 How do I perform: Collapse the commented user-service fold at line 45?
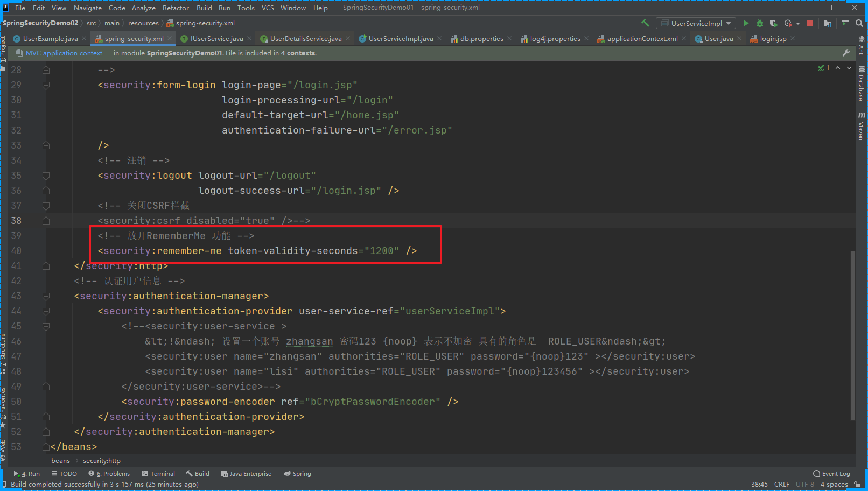click(x=46, y=326)
